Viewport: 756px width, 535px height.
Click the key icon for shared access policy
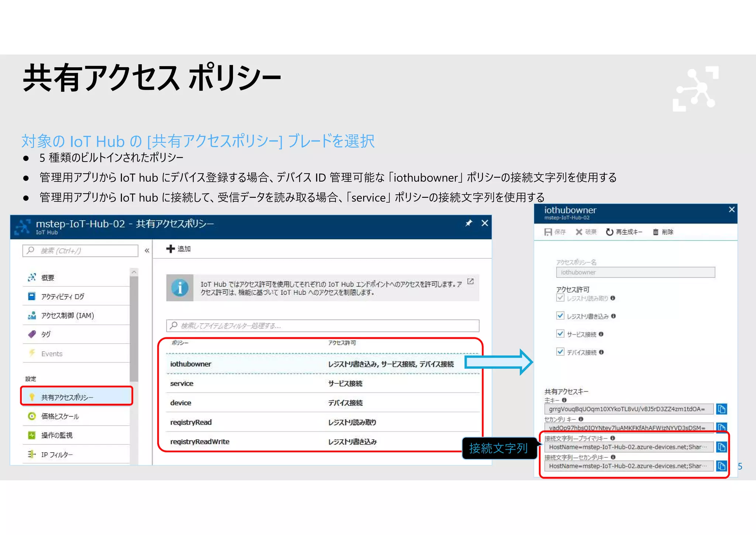32,397
